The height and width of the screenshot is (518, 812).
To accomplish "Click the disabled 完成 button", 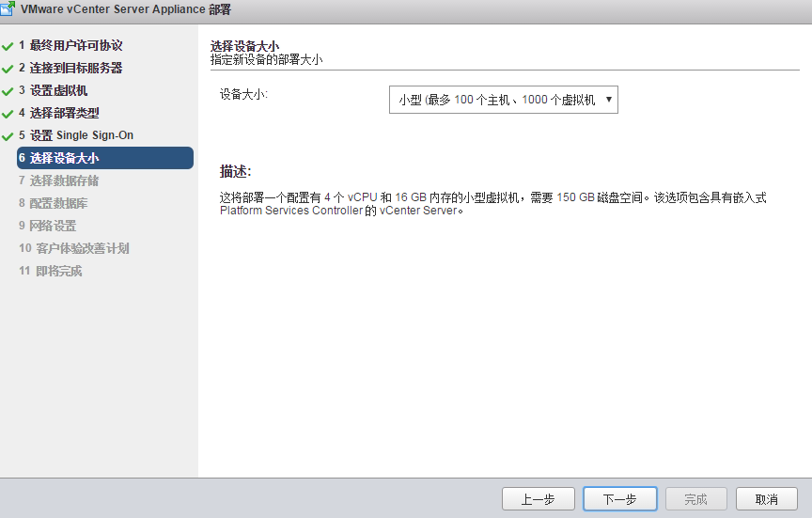I will (696, 499).
